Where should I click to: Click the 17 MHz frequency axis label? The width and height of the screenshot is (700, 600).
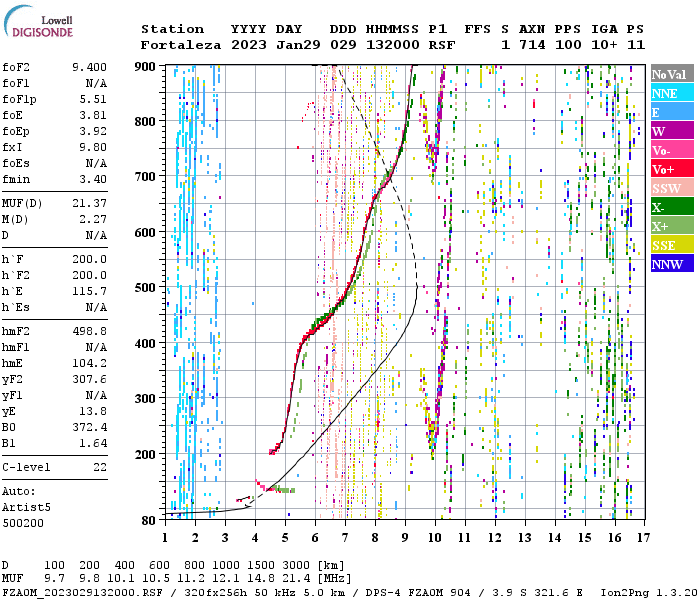tap(643, 538)
